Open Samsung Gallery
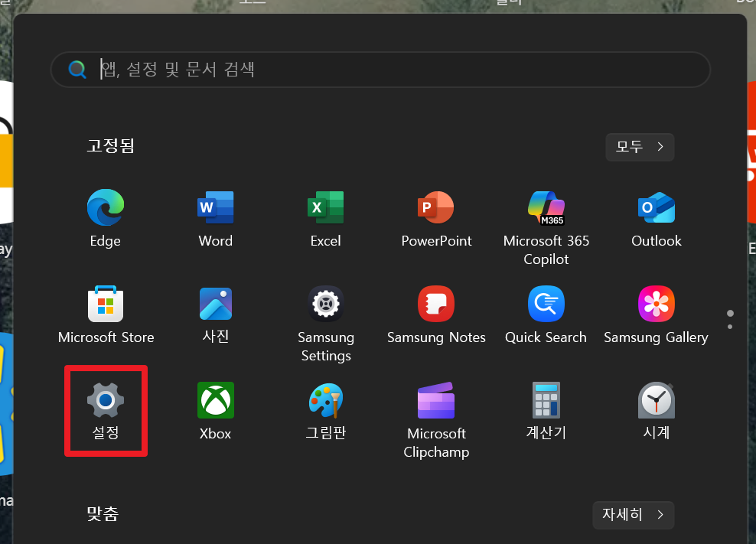Screen dimensions: 756x544 tap(657, 315)
